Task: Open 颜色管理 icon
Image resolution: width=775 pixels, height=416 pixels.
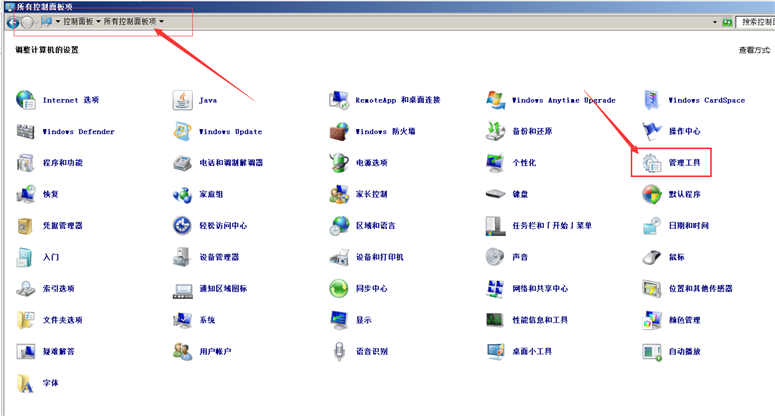Action: pos(652,320)
